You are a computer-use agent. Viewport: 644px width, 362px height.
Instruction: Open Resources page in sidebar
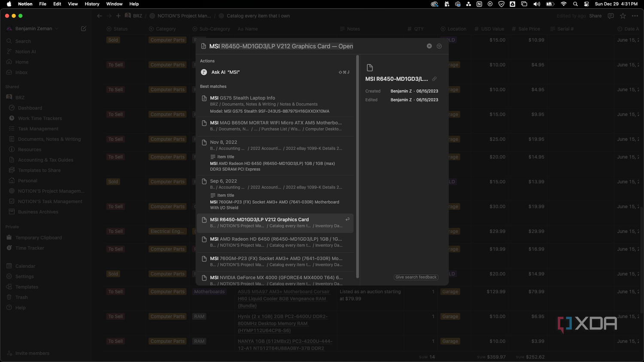(x=30, y=149)
